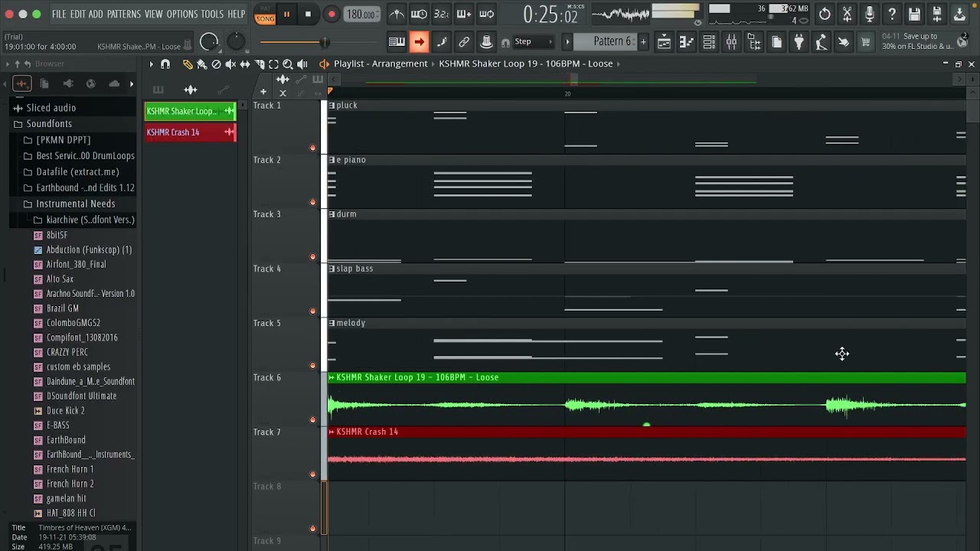Open the OPTIONS menu
Image resolution: width=980 pixels, height=551 pixels.
point(182,14)
